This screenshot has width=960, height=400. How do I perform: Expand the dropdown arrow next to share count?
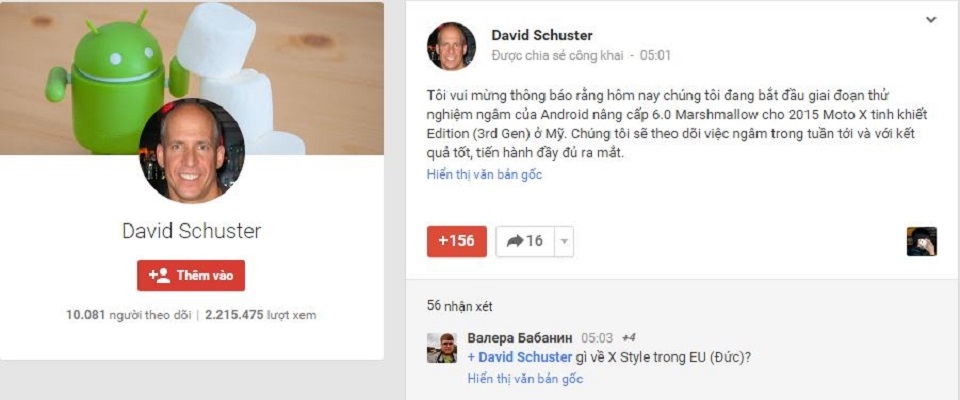[x=564, y=241]
